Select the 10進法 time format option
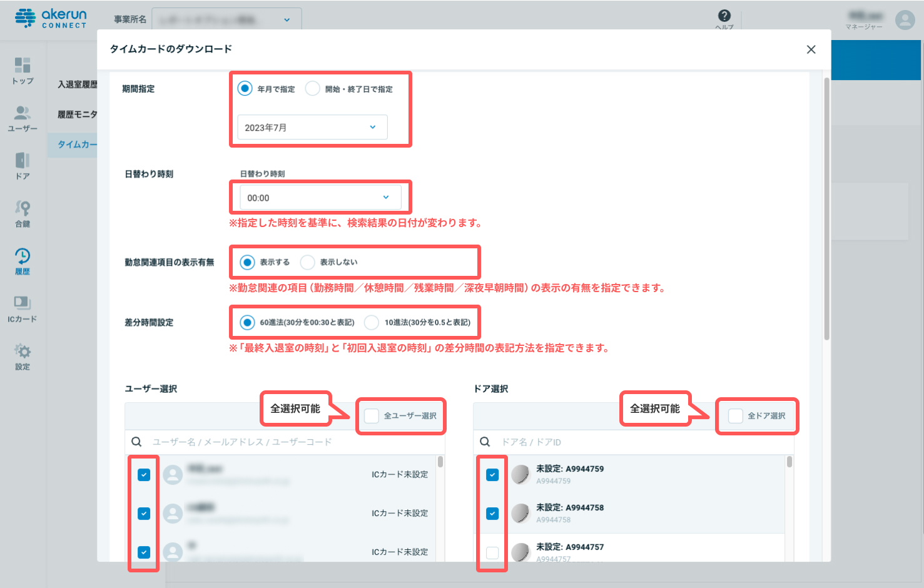The image size is (924, 588). (372, 323)
